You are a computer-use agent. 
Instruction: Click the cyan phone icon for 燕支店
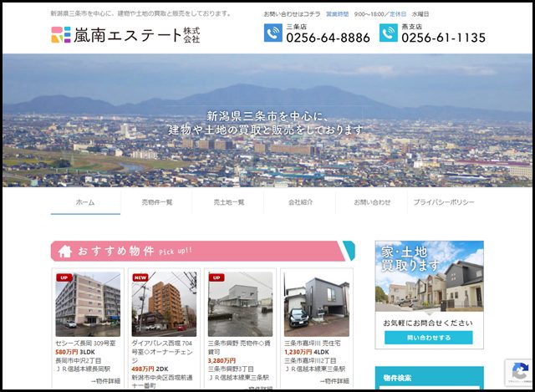[x=388, y=33]
